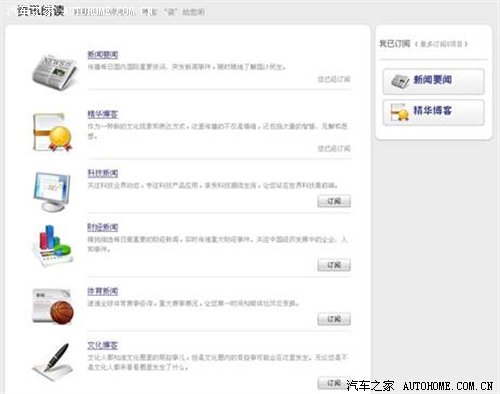This screenshot has width=500, height=394.
Task: Click the medal notebook icon for 精华博客
Action: 52,132
